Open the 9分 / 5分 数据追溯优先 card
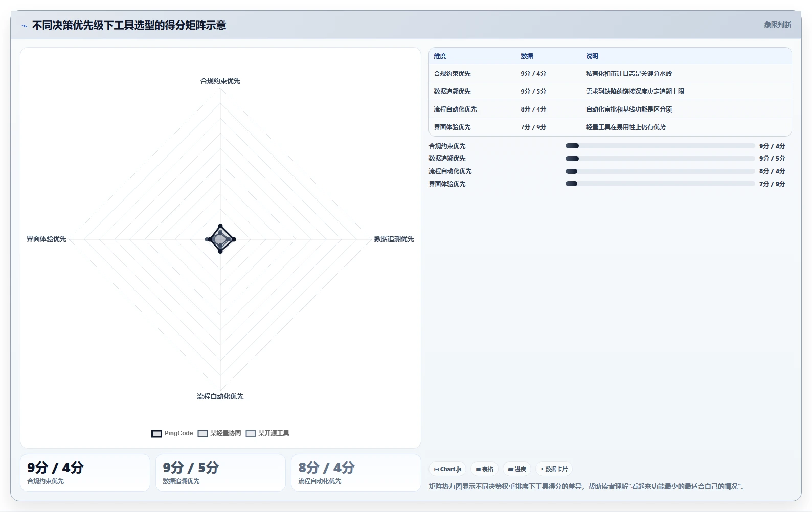Viewport: 812px width, 512px height. (x=220, y=473)
